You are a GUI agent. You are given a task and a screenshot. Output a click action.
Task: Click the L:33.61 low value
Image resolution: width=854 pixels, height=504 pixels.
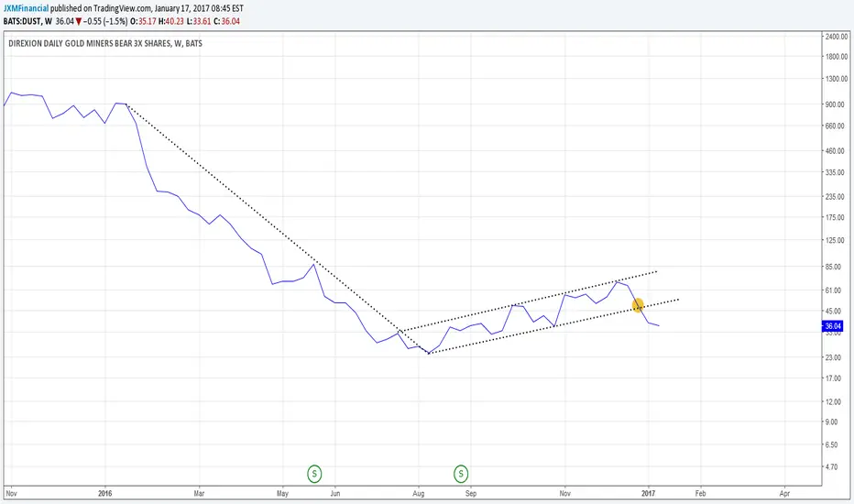point(199,21)
